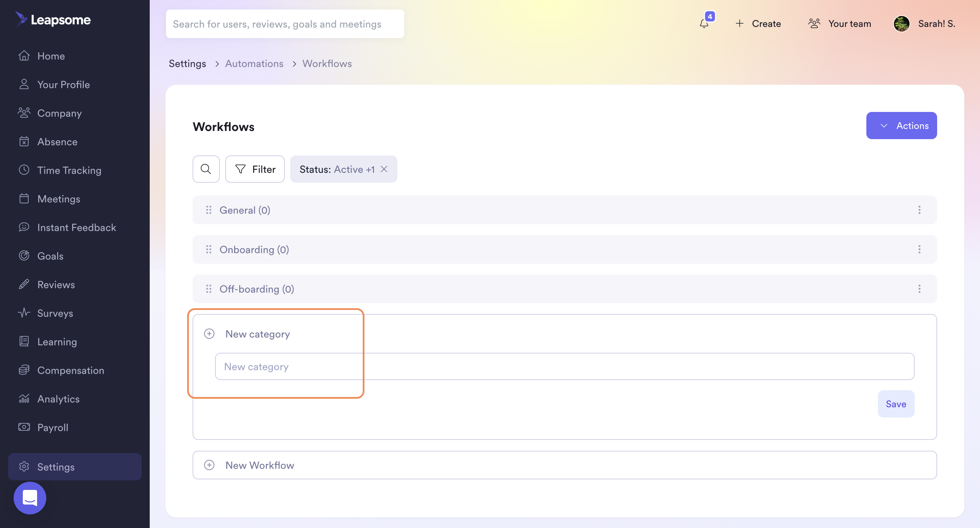Grab the Onboarding category drag handle
Viewport: 980px width, 528px height.
[209, 250]
